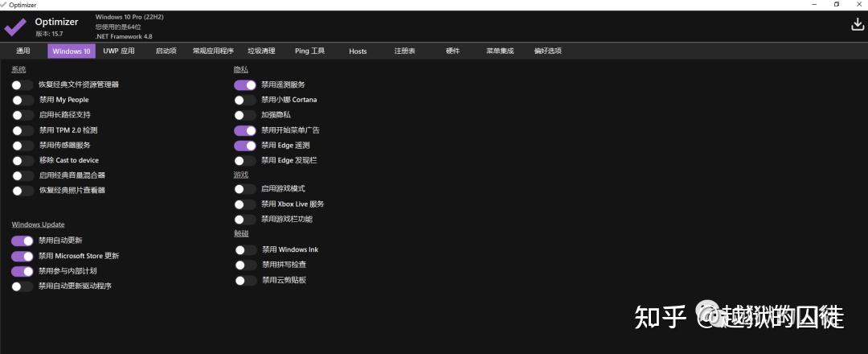Click the Windows Update section heading
The image size is (868, 354).
pyautogui.click(x=39, y=224)
